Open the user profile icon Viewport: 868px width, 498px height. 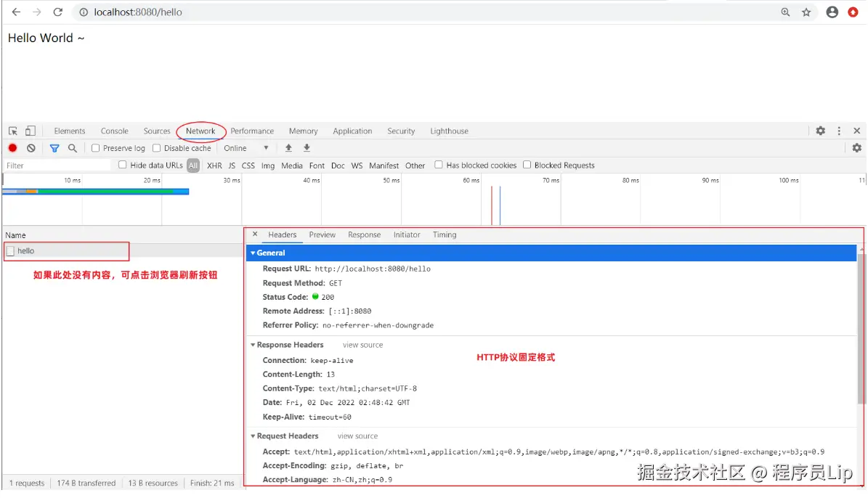tap(832, 12)
